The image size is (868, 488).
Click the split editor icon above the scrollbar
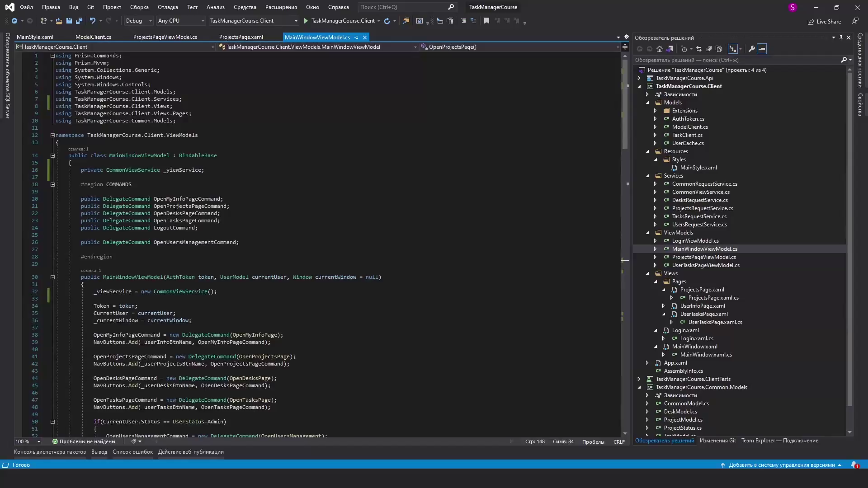point(625,47)
